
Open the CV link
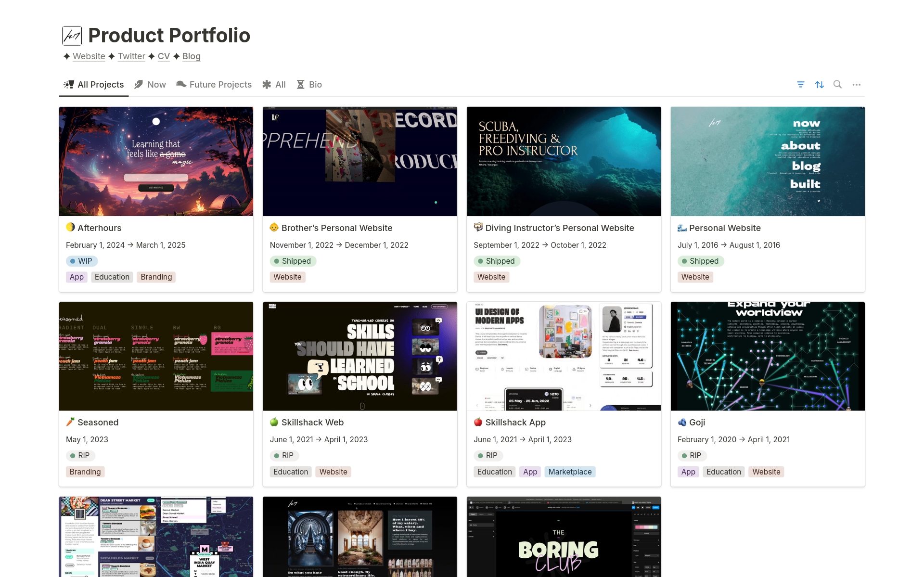click(164, 56)
